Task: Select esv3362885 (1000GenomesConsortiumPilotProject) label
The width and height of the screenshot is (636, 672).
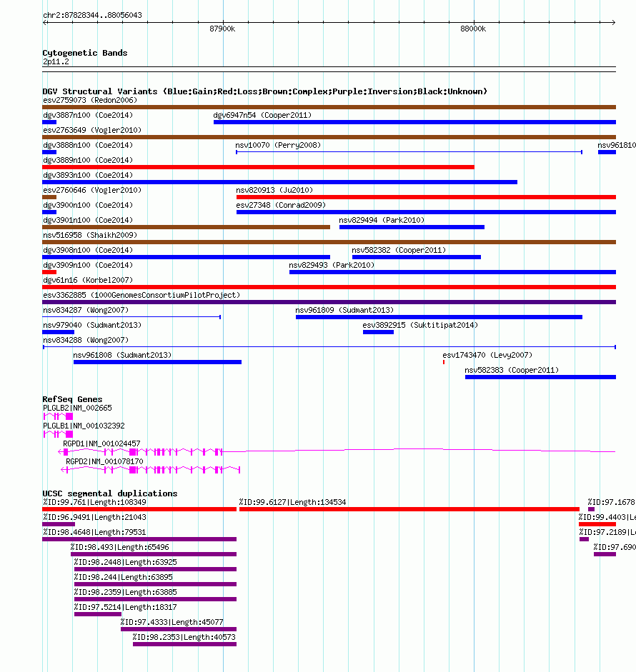Action: pyautogui.click(x=141, y=295)
